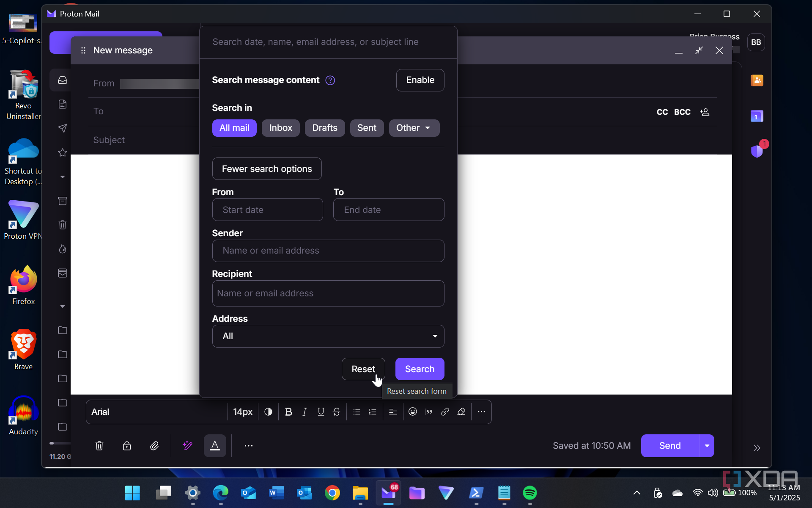Add recipients from contacts icon
Image resolution: width=812 pixels, height=508 pixels.
pyautogui.click(x=705, y=112)
